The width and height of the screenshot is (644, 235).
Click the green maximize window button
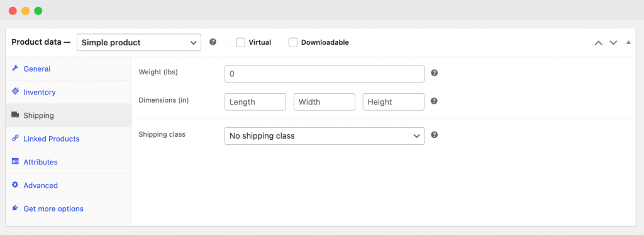pyautogui.click(x=38, y=11)
